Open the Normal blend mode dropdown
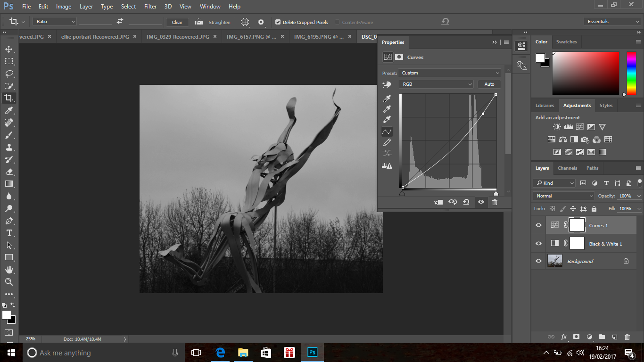644x362 pixels. 563,196
